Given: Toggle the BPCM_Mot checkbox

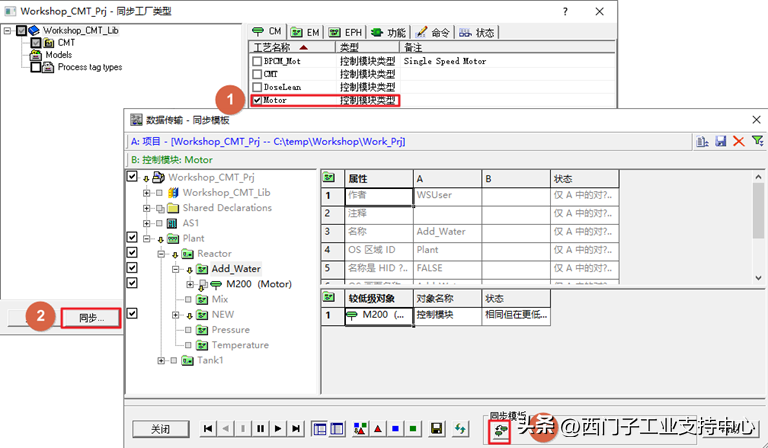Looking at the screenshot, I should (x=258, y=62).
